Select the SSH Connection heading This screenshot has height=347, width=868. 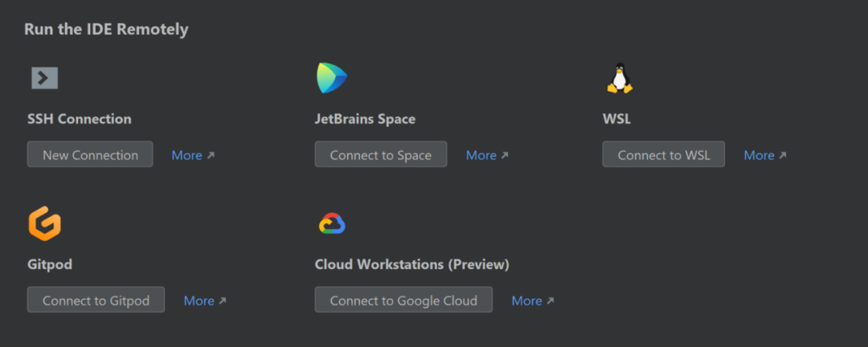[x=79, y=119]
